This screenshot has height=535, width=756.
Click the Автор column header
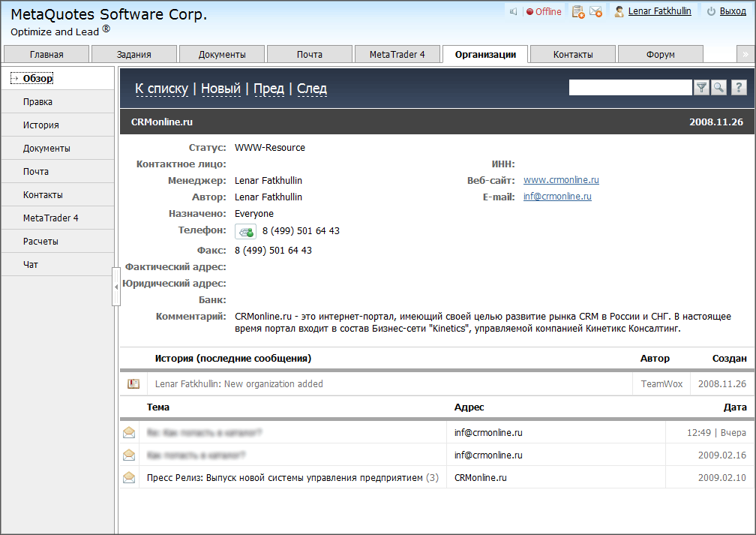(x=655, y=359)
